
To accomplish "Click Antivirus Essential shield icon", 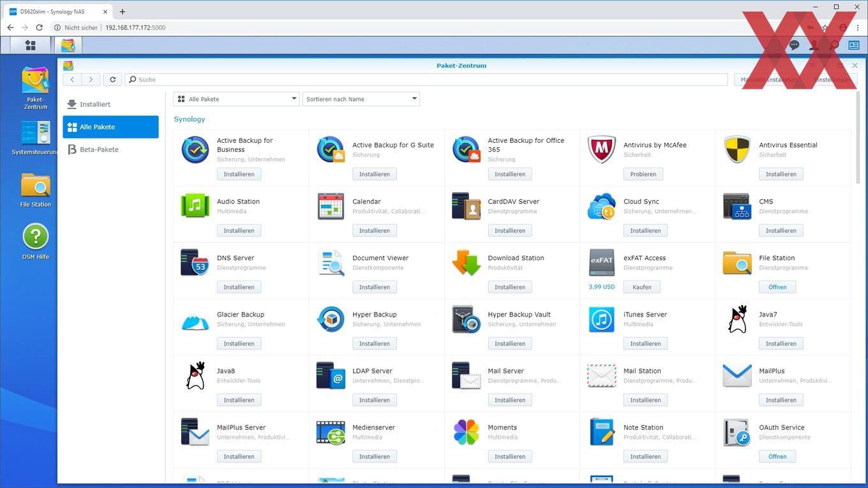I will 737,150.
